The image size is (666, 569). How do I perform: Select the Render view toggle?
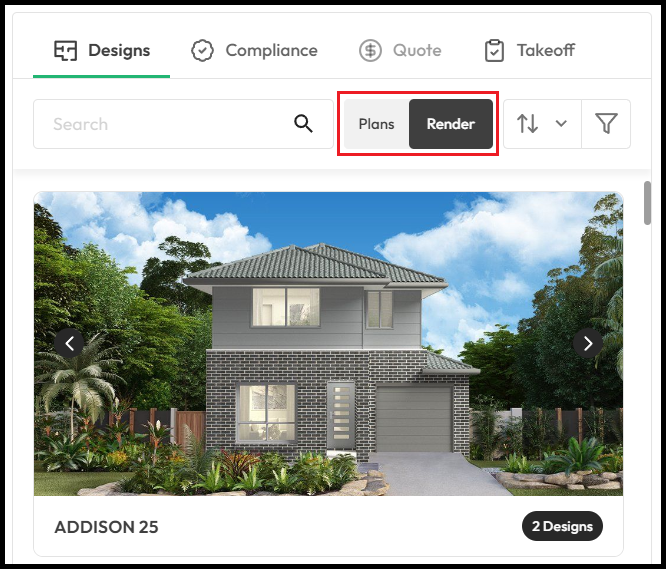pos(451,124)
